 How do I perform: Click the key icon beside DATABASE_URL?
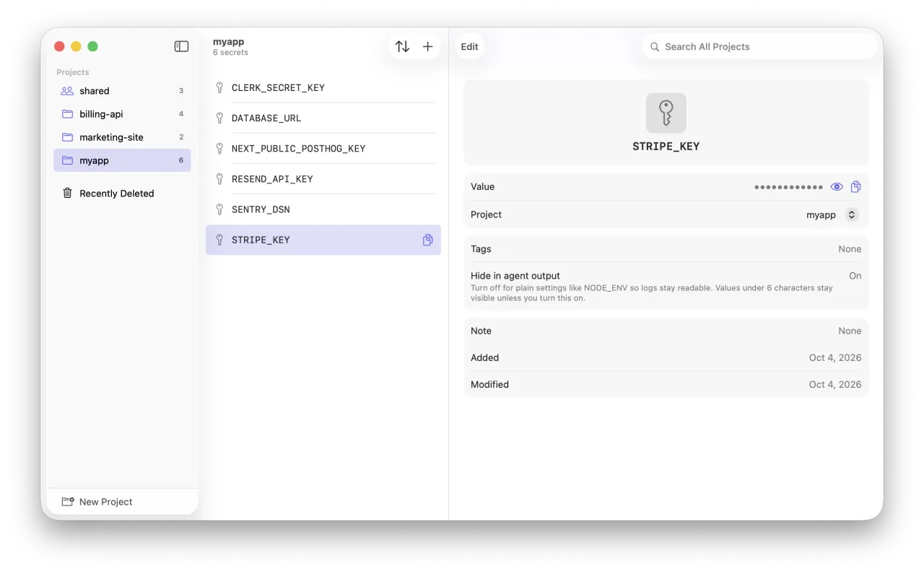click(219, 118)
